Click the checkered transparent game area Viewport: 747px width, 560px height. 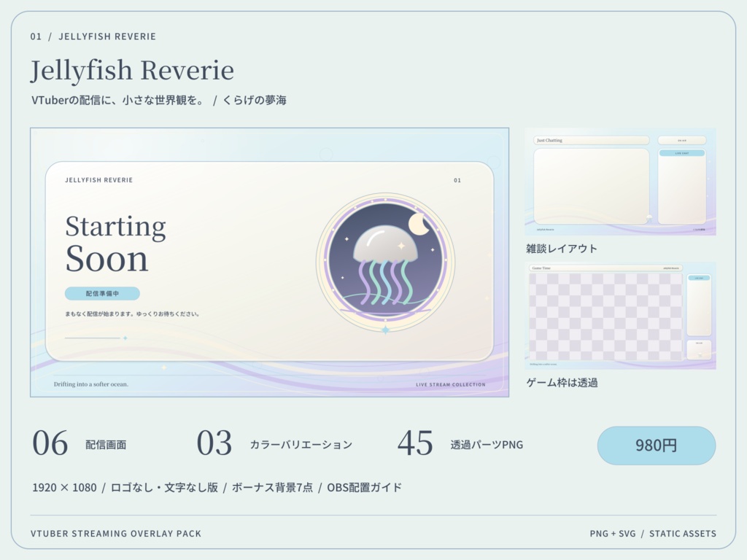(605, 316)
